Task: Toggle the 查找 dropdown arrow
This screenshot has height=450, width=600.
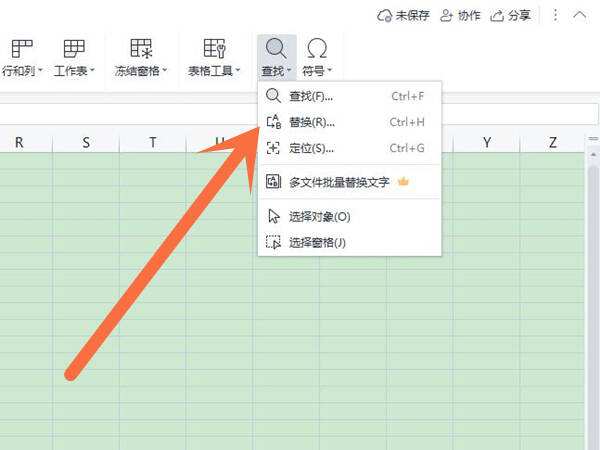Action: click(289, 70)
